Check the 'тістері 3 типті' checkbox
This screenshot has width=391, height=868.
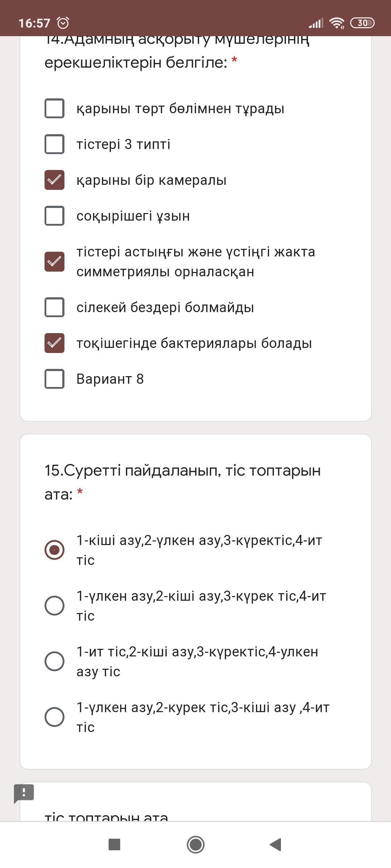[54, 144]
